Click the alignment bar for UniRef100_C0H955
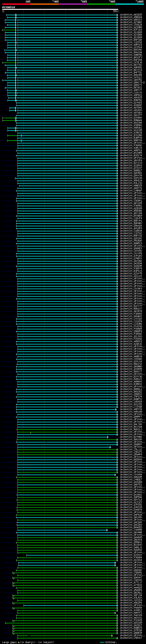Viewport: 146px width, 644px height. click(x=63, y=530)
